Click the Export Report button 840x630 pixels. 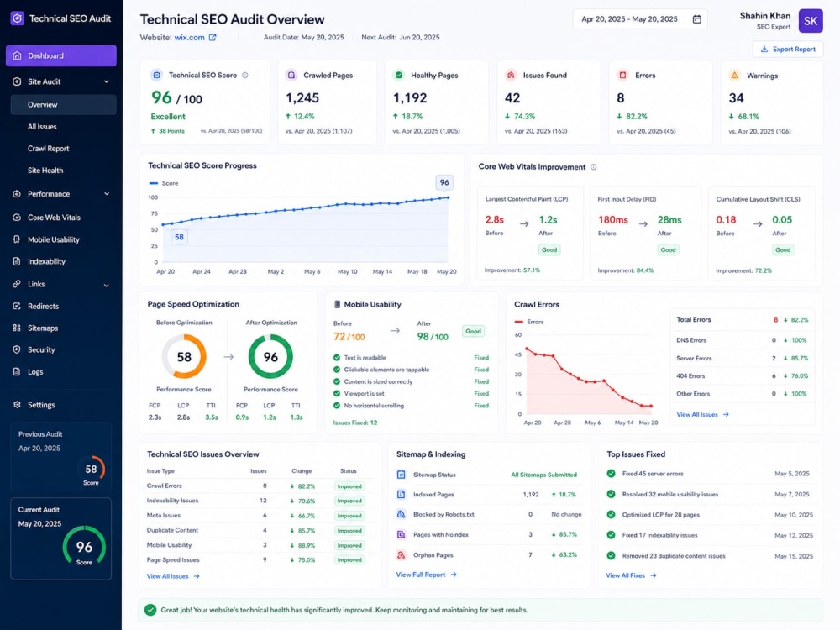click(788, 50)
